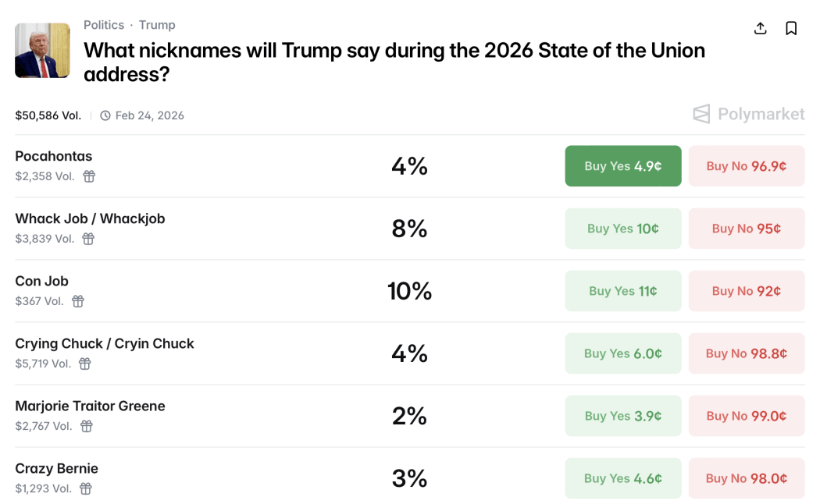Screen dimensions: 820x504
Task: Buy No at 96.9¢ on Pocahontas
Action: click(746, 165)
